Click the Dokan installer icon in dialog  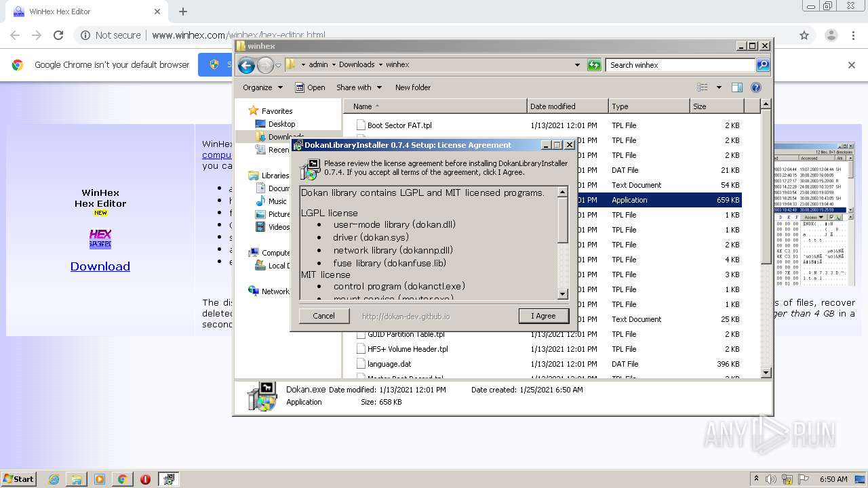tap(311, 169)
